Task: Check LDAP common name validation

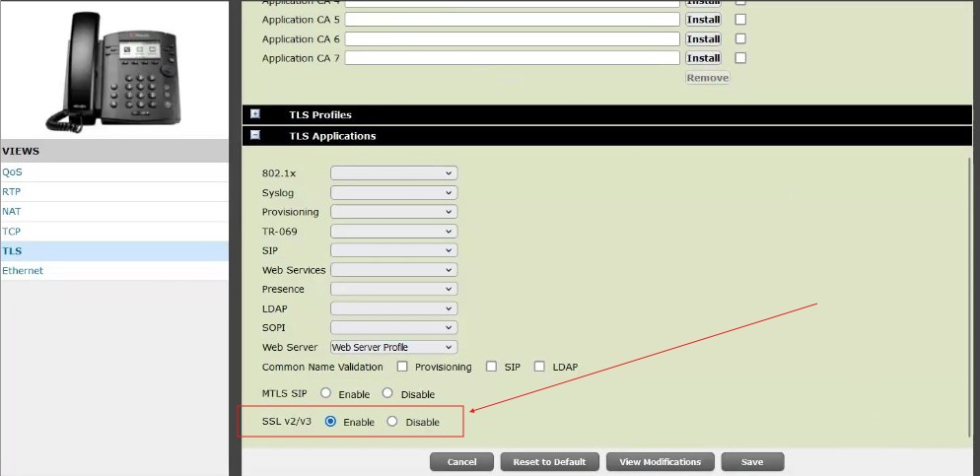Action: pyautogui.click(x=539, y=367)
